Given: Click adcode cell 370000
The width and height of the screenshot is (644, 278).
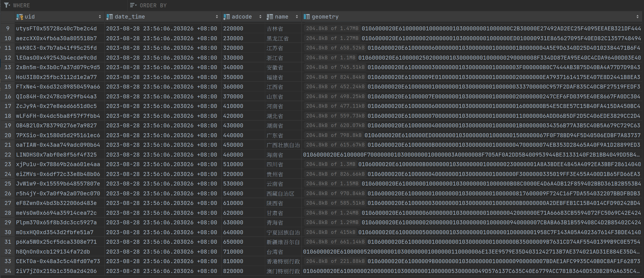Looking at the screenshot, I should (x=243, y=96).
